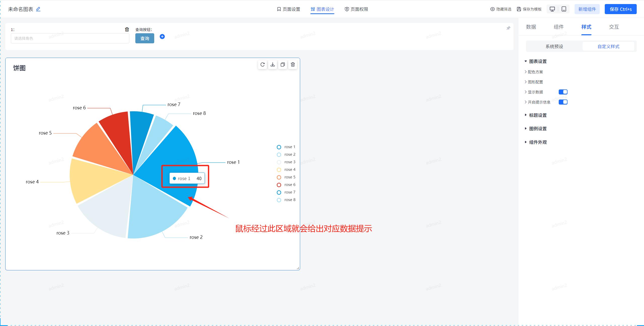Toggle rose 2 legend marker
Image resolution: width=644 pixels, height=326 pixels.
[279, 155]
